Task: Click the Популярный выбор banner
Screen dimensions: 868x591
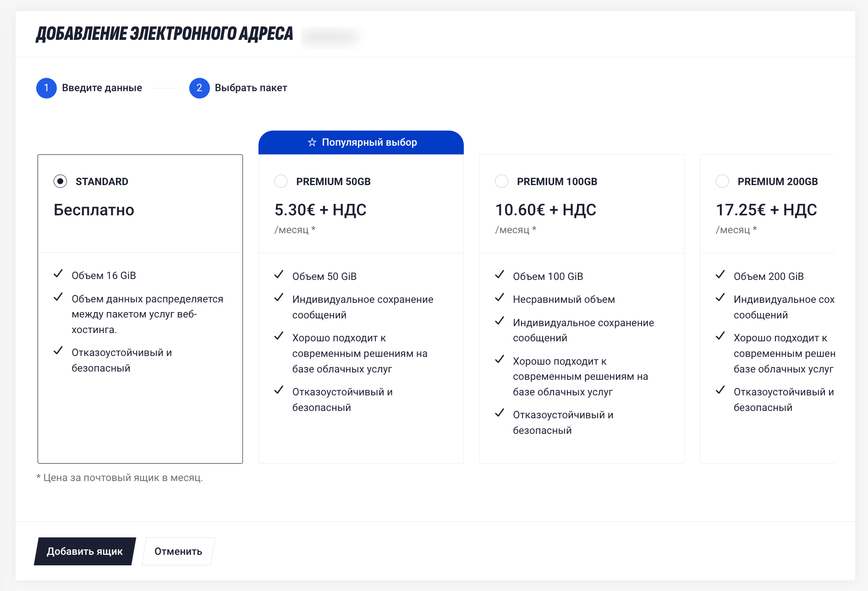Action: [x=361, y=142]
